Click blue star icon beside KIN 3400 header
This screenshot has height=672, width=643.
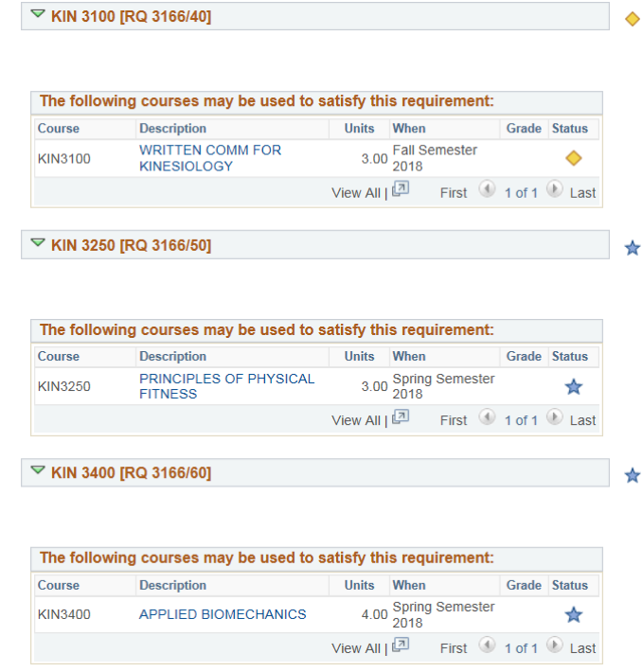[x=633, y=475]
